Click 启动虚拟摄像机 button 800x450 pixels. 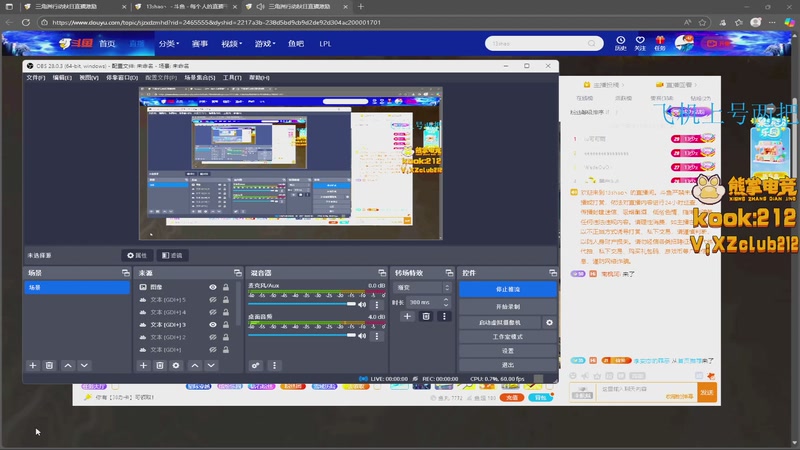500,322
